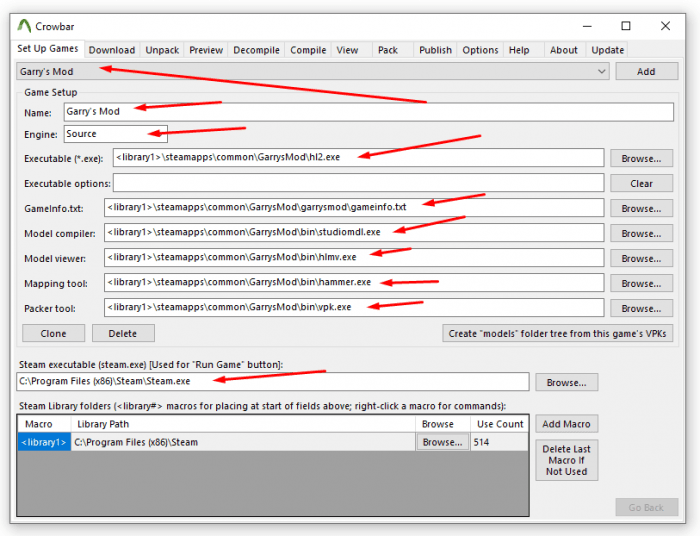This screenshot has width=700, height=536.
Task: Edit the Packer tool path field
Action: pyautogui.click(x=354, y=307)
